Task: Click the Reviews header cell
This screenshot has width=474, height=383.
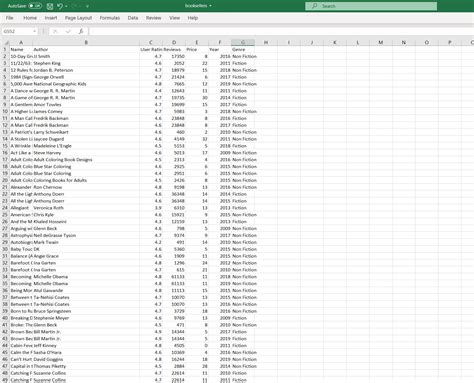Action: pyautogui.click(x=174, y=49)
